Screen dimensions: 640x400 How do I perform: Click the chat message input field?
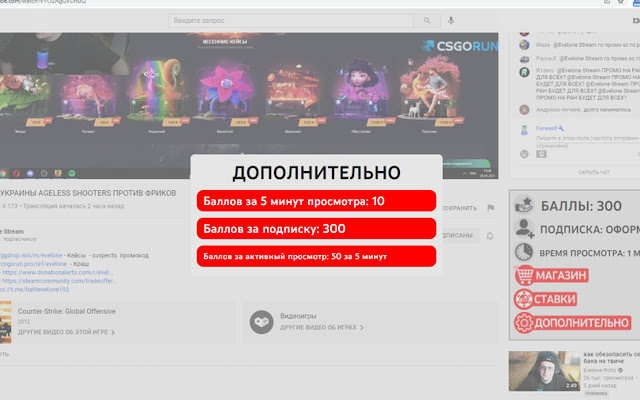(x=587, y=141)
